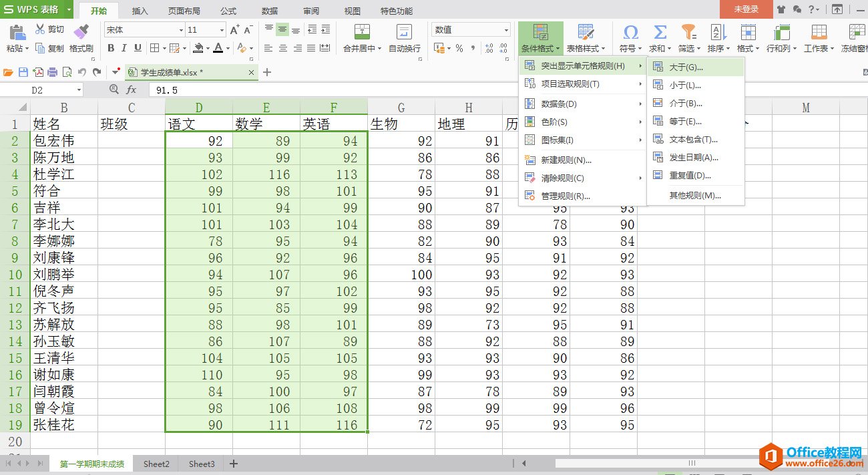Click the Symbol (符号) omega icon
The image size is (868, 475).
coord(630,32)
